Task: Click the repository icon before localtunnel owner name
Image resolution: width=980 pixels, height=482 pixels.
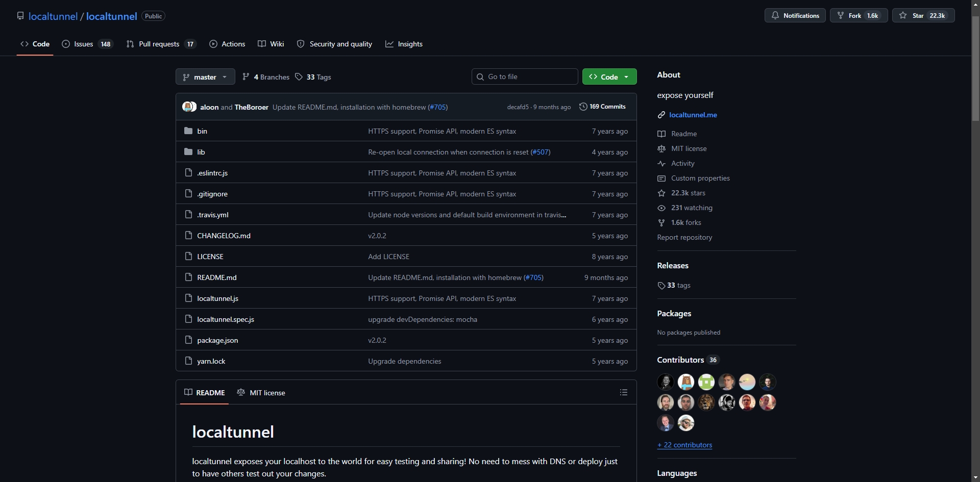Action: pos(20,16)
